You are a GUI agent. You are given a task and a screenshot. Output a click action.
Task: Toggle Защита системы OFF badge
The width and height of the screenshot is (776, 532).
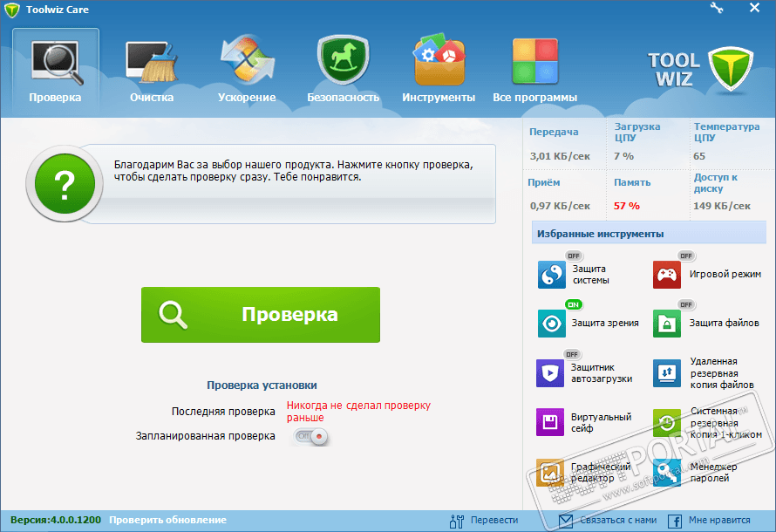coord(574,256)
